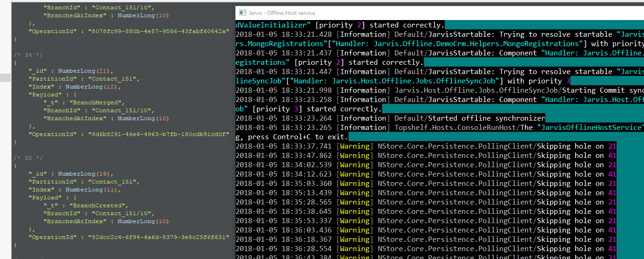The image size is (644, 259).
Task: Click console log timestamp 18:33:21.428
Action: 284,34
